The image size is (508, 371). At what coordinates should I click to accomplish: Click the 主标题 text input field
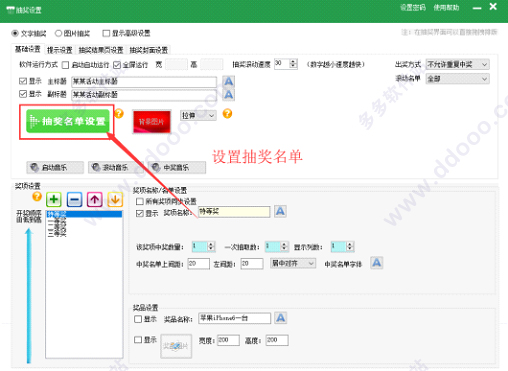click(x=144, y=82)
